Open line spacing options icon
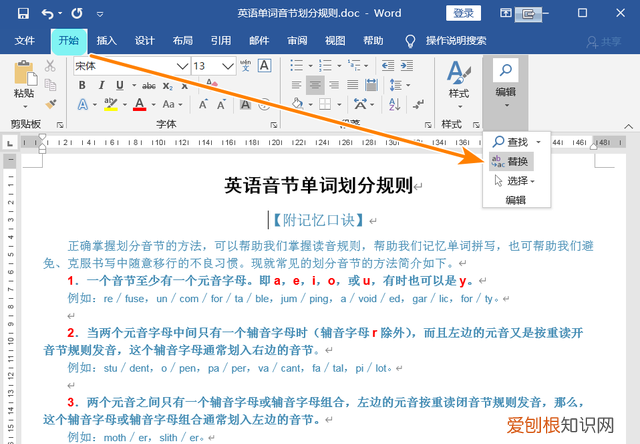The width and height of the screenshot is (640, 444). (x=396, y=85)
